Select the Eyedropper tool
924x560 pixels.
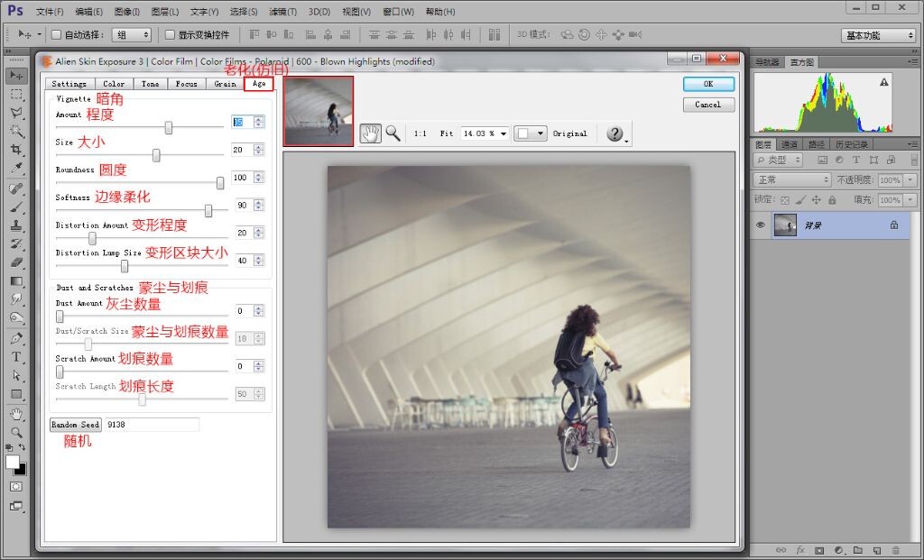(x=16, y=169)
